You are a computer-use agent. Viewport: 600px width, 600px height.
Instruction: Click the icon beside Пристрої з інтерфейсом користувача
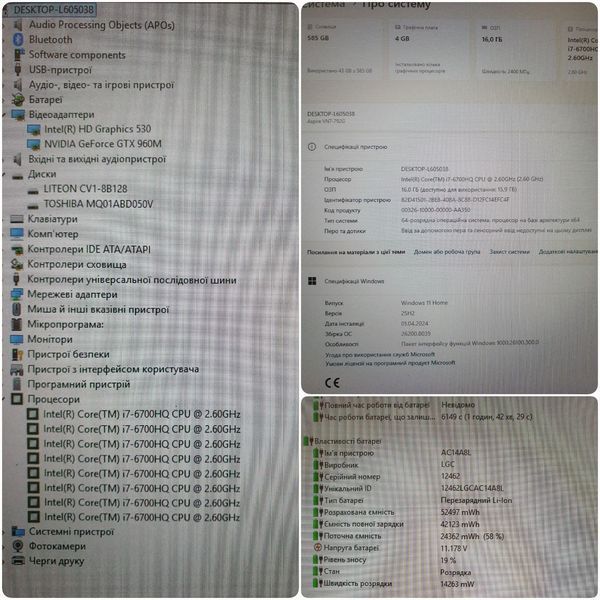coord(17,369)
